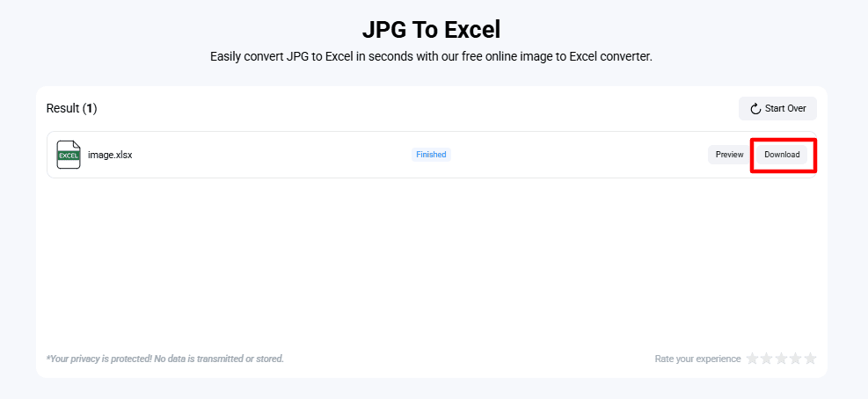Give a five-star experience rating
The height and width of the screenshot is (399, 868).
[810, 359]
